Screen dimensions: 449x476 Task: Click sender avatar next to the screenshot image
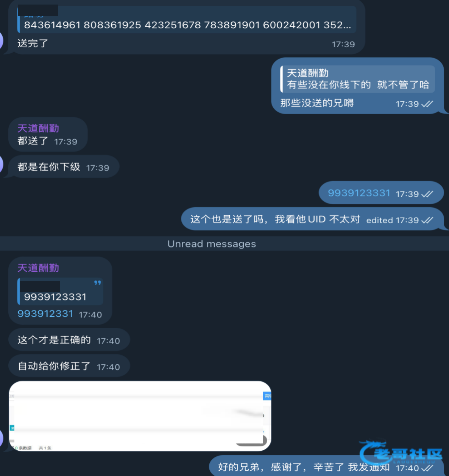point(1,439)
